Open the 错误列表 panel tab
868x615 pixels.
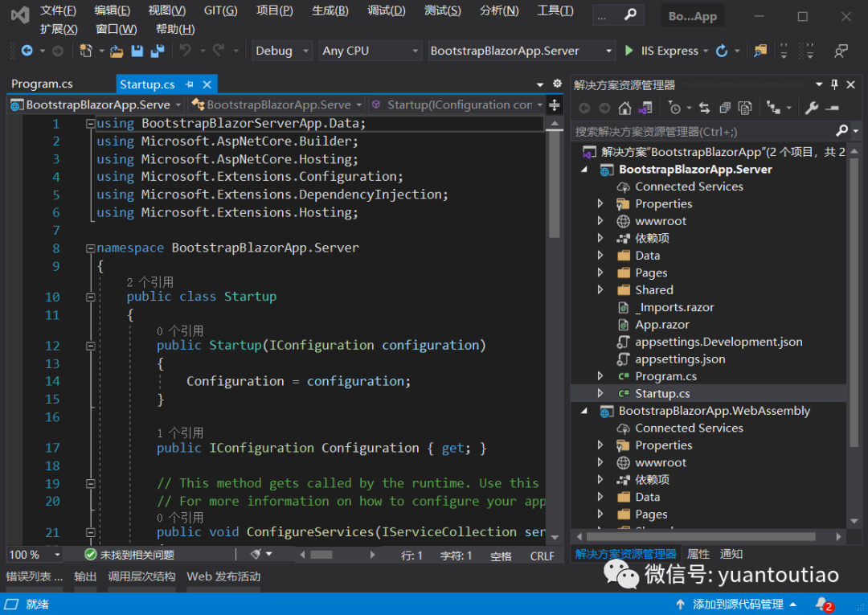point(35,576)
